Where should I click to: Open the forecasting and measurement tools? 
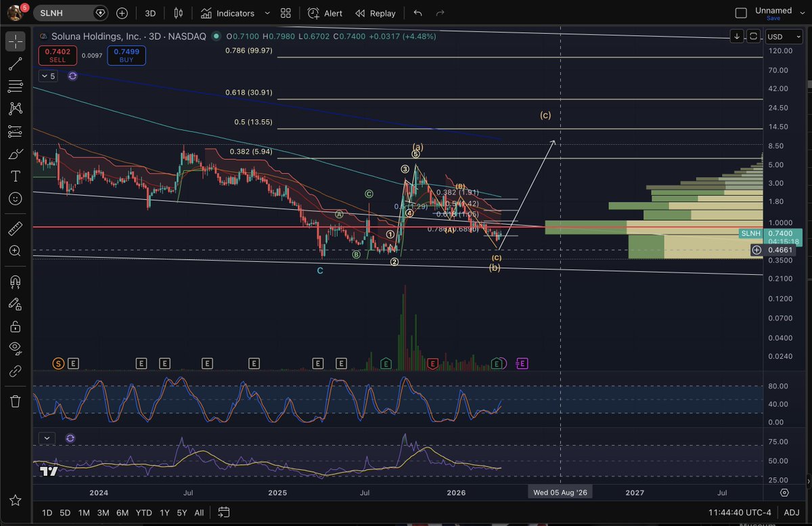[x=16, y=131]
